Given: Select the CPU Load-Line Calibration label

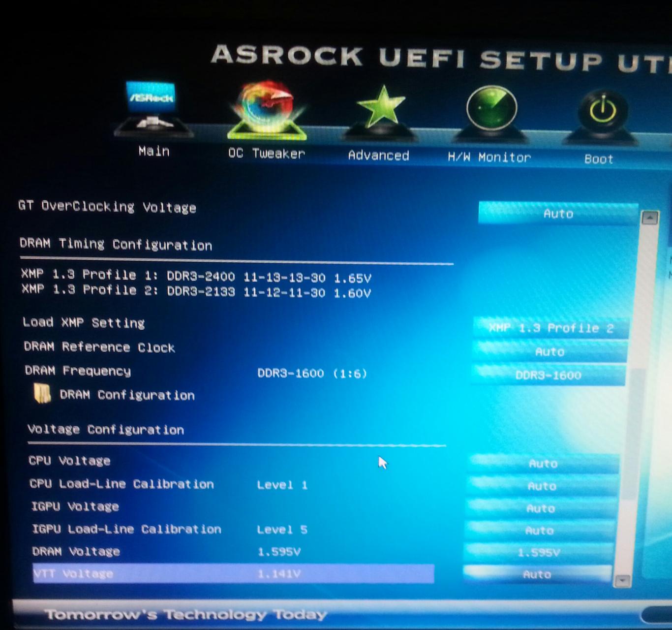Looking at the screenshot, I should [x=122, y=484].
